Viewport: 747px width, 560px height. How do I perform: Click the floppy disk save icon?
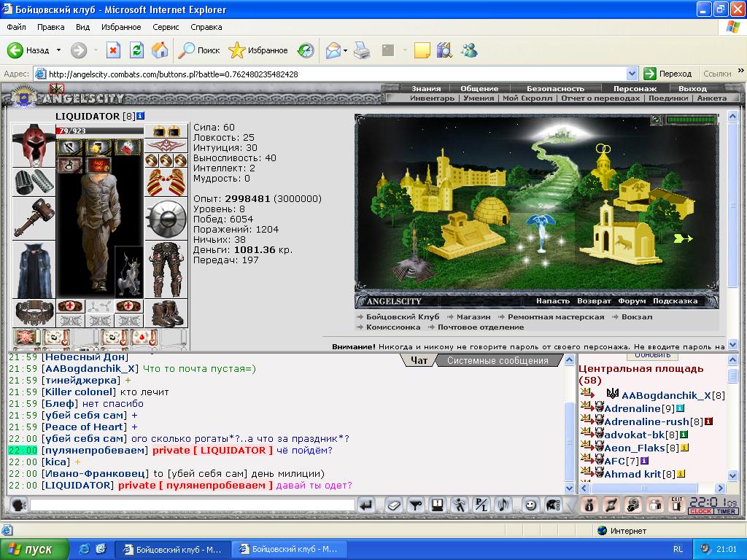[x=438, y=505]
